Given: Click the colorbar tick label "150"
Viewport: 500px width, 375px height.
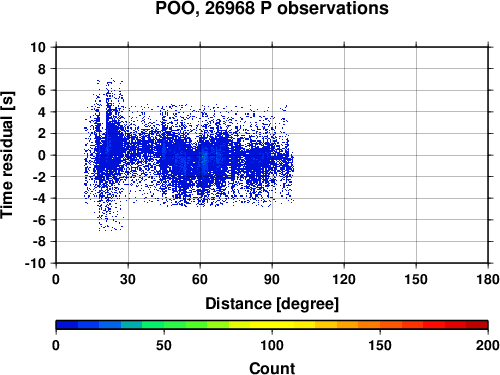Looking at the screenshot, I should pyautogui.click(x=380, y=345).
